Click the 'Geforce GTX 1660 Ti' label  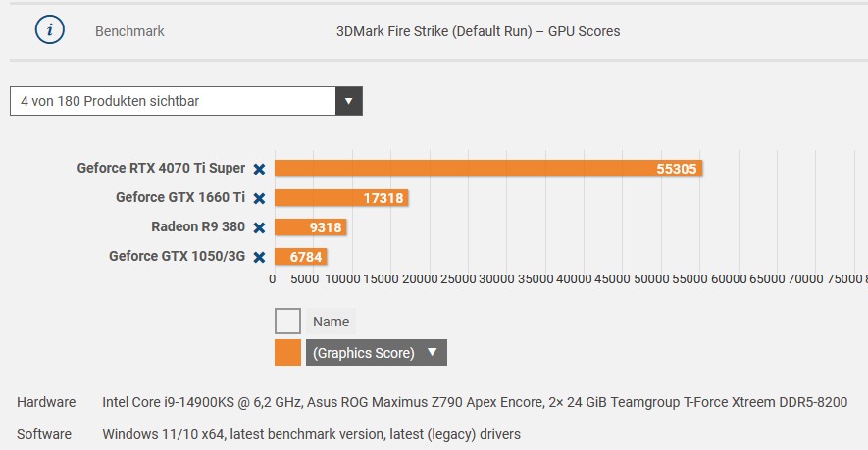tap(180, 197)
